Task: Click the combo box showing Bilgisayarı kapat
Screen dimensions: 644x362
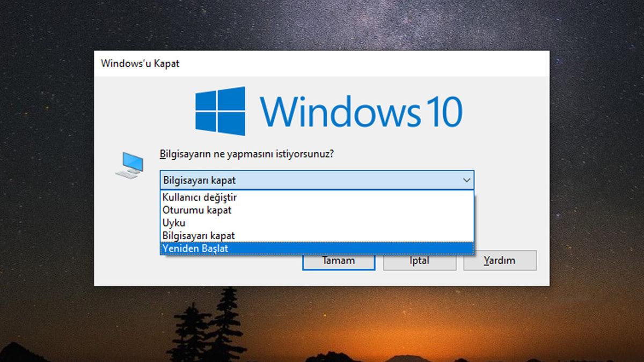Action: click(x=311, y=180)
